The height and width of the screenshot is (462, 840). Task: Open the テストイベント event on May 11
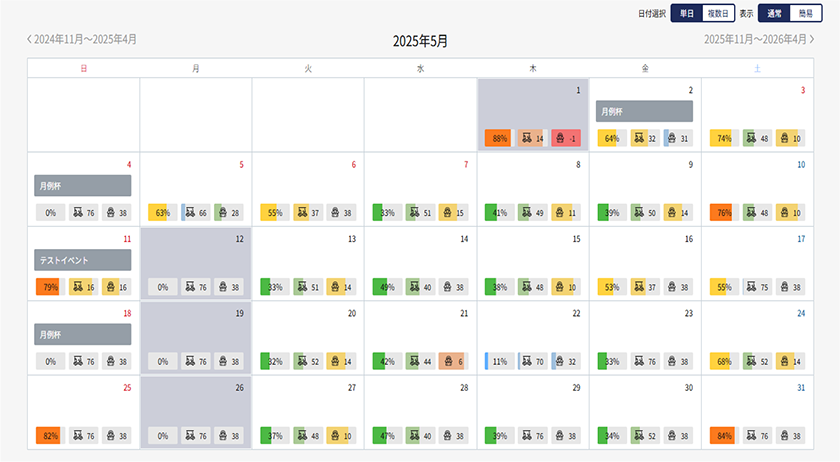point(82,259)
